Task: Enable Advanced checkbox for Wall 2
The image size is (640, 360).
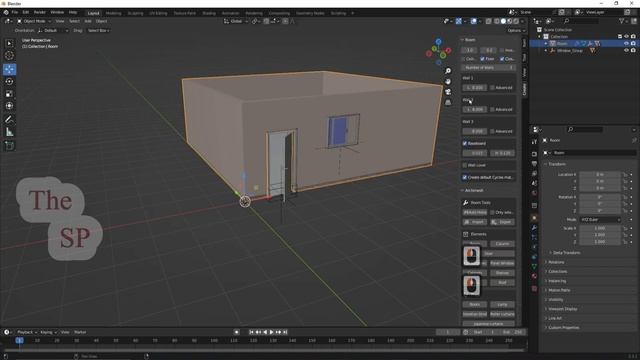Action: (x=492, y=109)
